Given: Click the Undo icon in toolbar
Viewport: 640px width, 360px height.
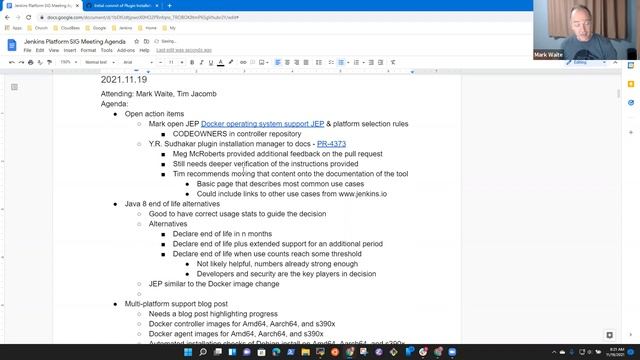Looking at the screenshot, I should [12, 62].
